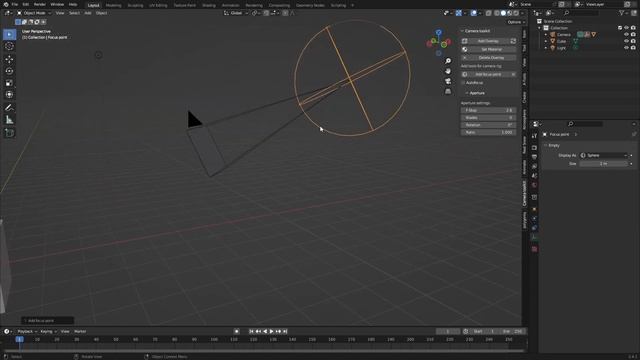Open the Display As Sphere dropdown

pos(604,156)
